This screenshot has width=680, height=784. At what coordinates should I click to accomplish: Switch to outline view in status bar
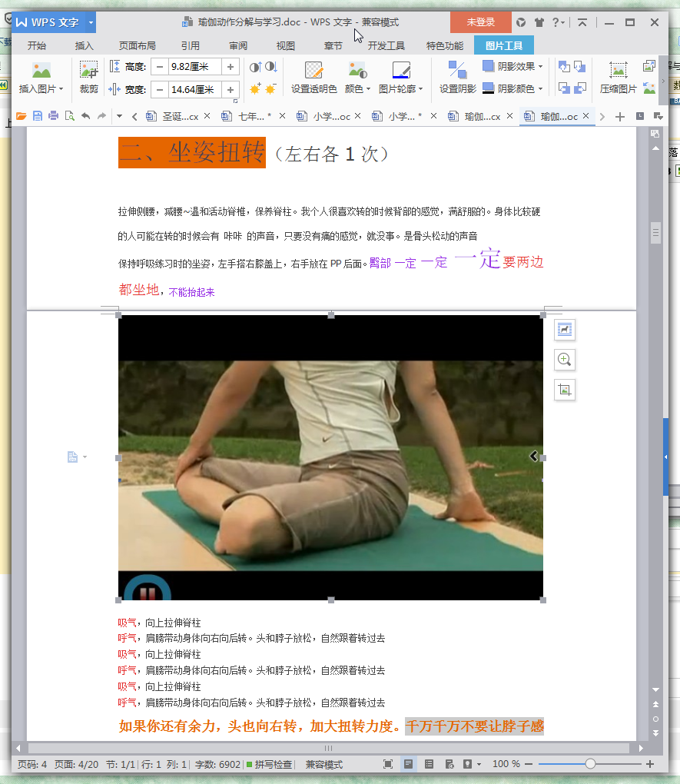[429, 764]
